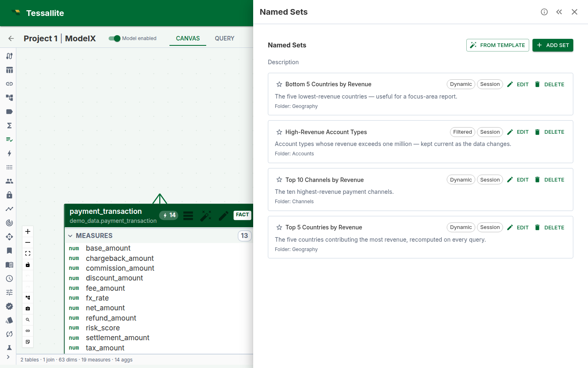Open the info icon in Named Sets panel

(x=544, y=12)
